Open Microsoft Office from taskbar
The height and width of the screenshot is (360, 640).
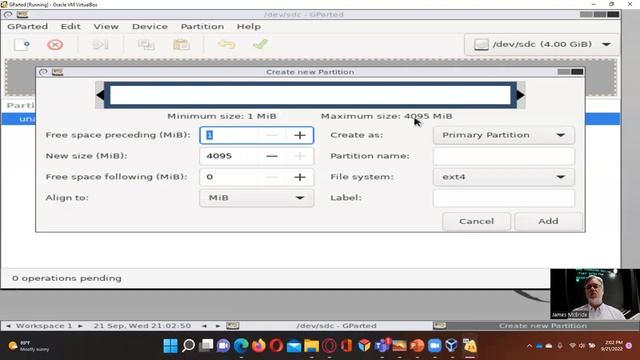tap(346, 346)
